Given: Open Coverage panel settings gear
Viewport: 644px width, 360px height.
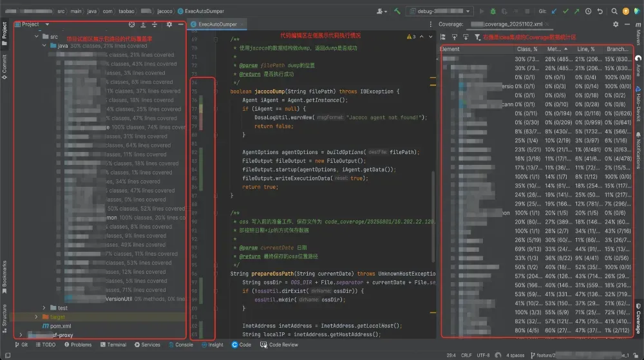Looking at the screenshot, I should pyautogui.click(x=616, y=24).
